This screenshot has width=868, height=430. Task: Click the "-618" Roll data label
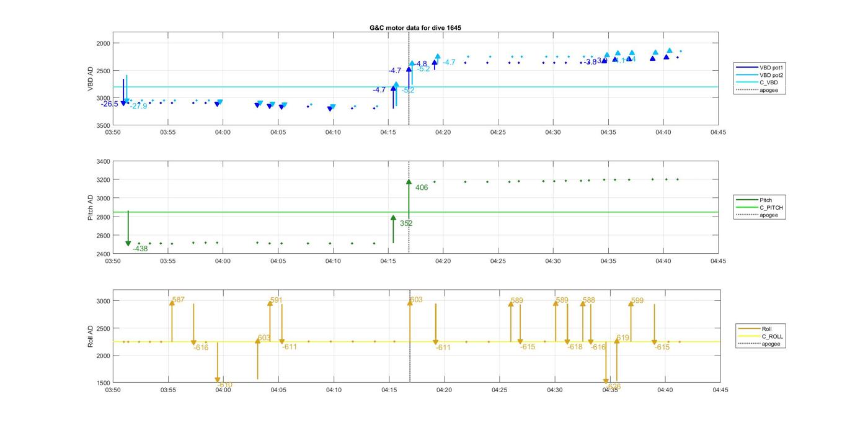tap(575, 347)
